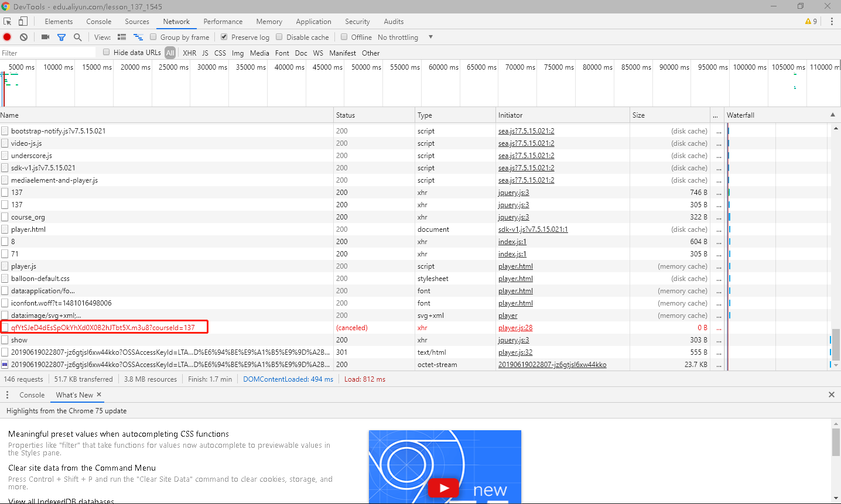Play the Chrome 75 new features video

click(444, 488)
